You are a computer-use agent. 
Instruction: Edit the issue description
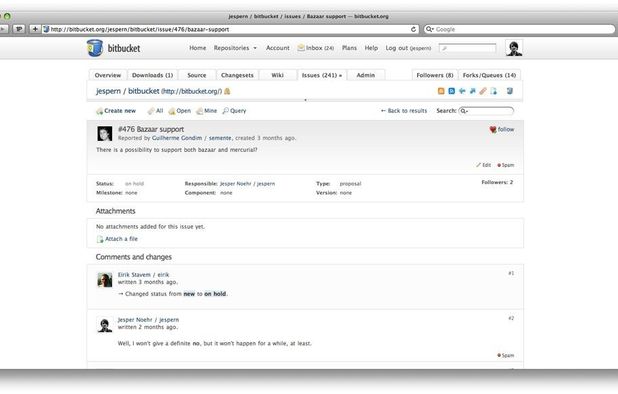pyautogui.click(x=484, y=165)
